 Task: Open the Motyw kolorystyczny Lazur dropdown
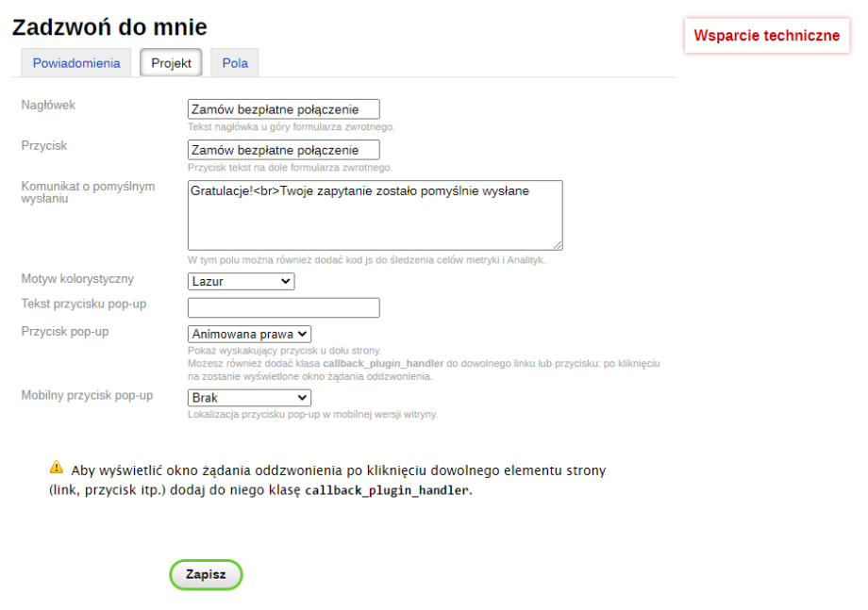[x=241, y=281]
